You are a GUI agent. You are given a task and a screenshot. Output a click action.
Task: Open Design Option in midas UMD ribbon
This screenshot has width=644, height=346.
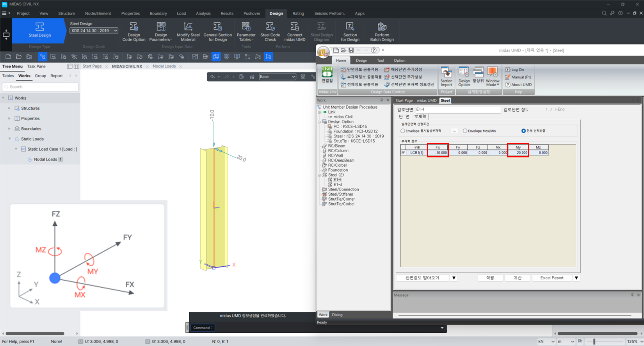[x=464, y=77]
